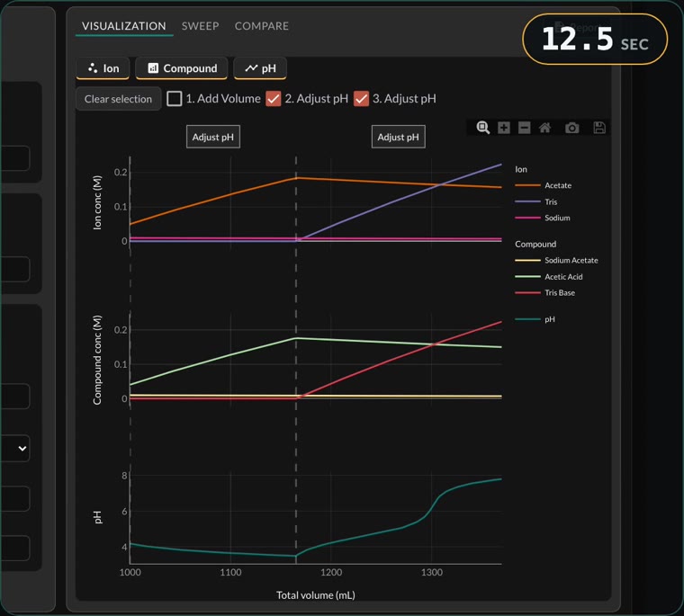Uncheck the 2. Adjust pH checkbox

point(274,99)
